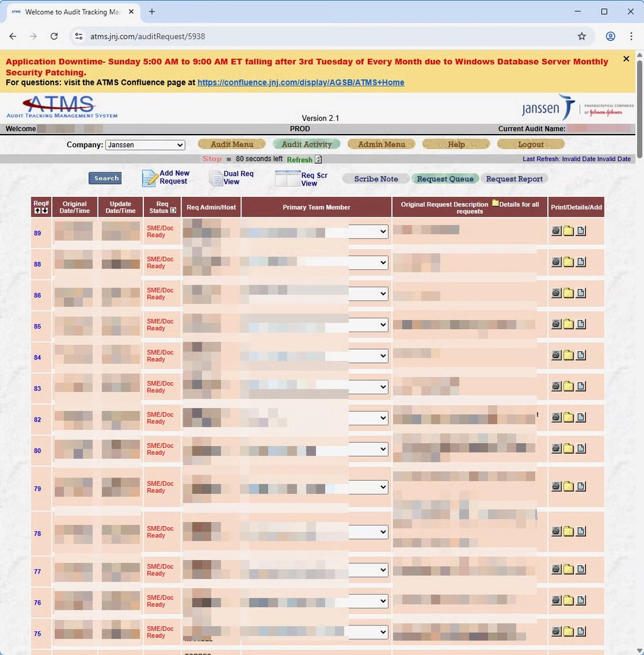Click add document icon for request 85
This screenshot has width=644, height=655.
click(581, 324)
